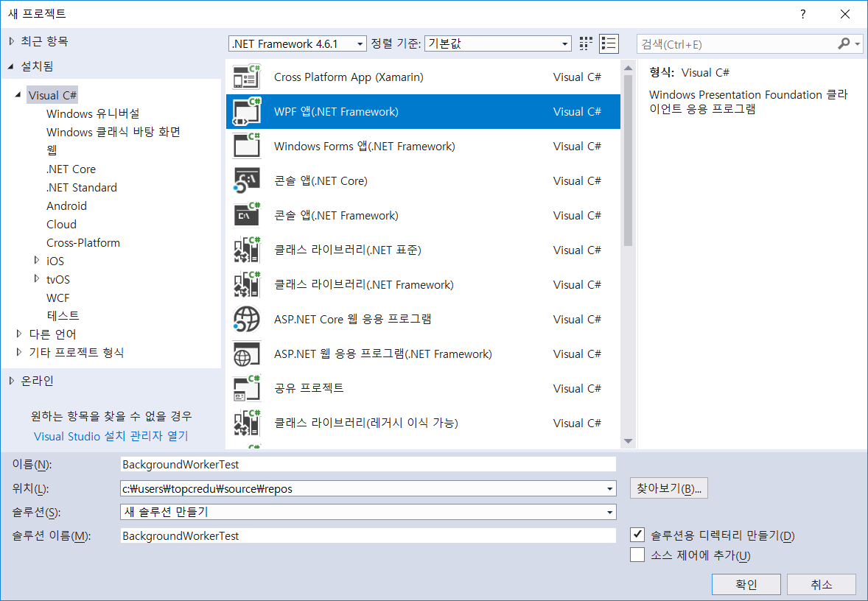Click the search magnifier icon
The width and height of the screenshot is (868, 601).
point(844,43)
